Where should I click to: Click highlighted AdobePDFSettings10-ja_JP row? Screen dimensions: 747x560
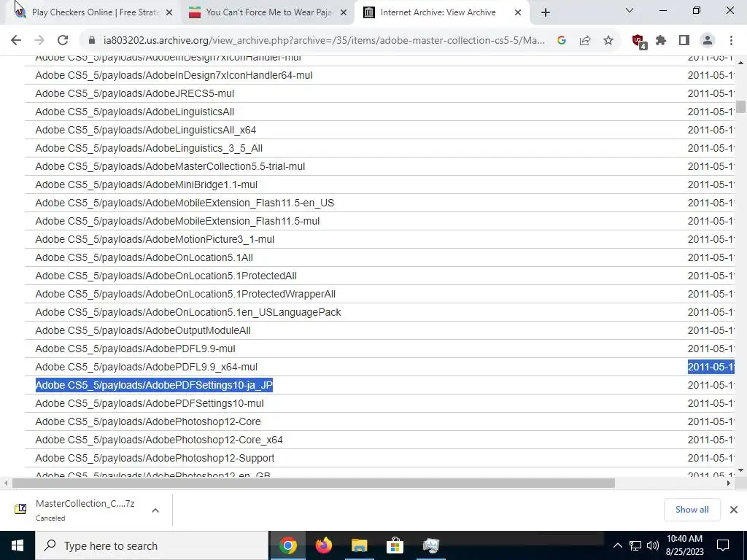(154, 385)
